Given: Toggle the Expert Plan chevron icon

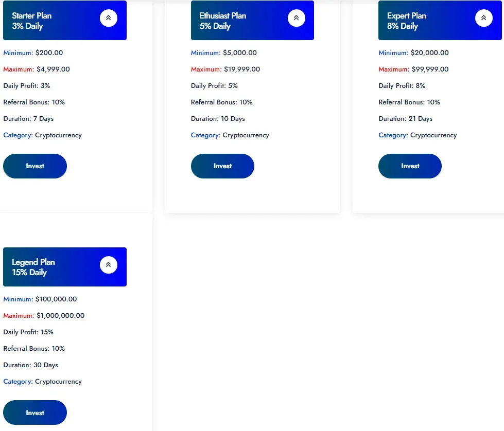Looking at the screenshot, I should click(483, 18).
